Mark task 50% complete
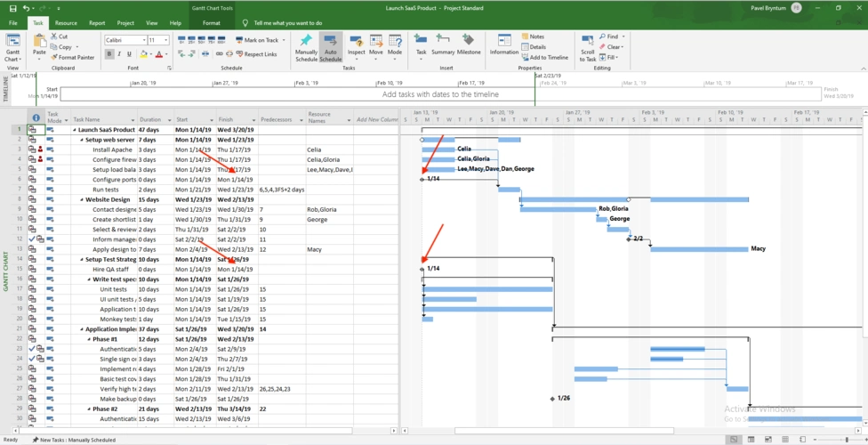The height and width of the screenshot is (445, 868). tap(202, 40)
